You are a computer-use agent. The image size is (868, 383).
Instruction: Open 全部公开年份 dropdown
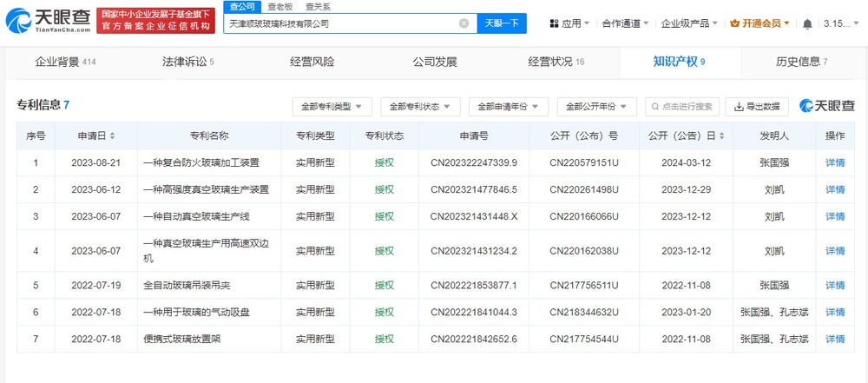pyautogui.click(x=596, y=107)
